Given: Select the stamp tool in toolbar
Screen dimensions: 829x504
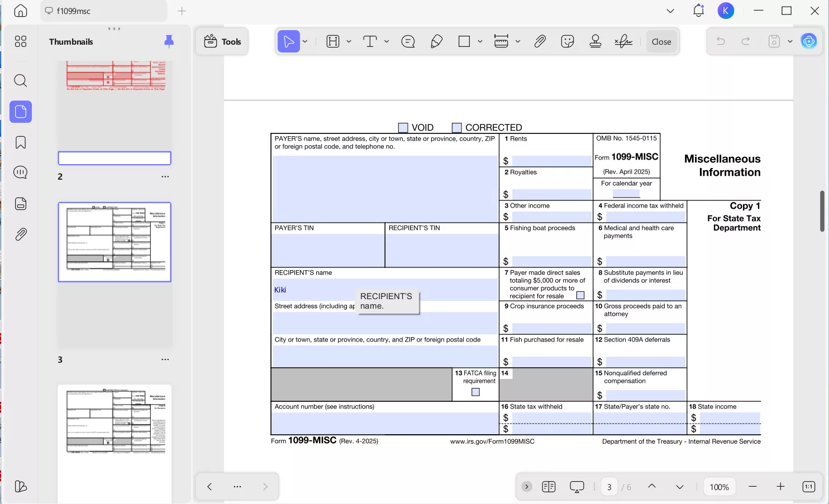Looking at the screenshot, I should pyautogui.click(x=595, y=41).
